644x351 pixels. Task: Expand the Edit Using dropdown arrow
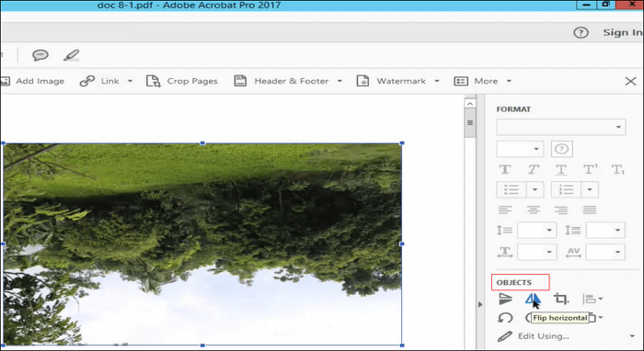[x=632, y=336]
